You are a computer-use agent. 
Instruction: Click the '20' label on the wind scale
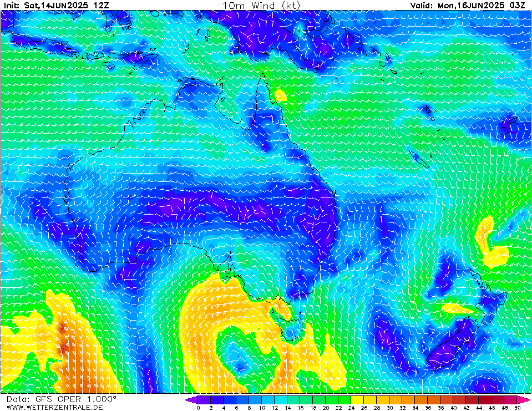pyautogui.click(x=326, y=408)
